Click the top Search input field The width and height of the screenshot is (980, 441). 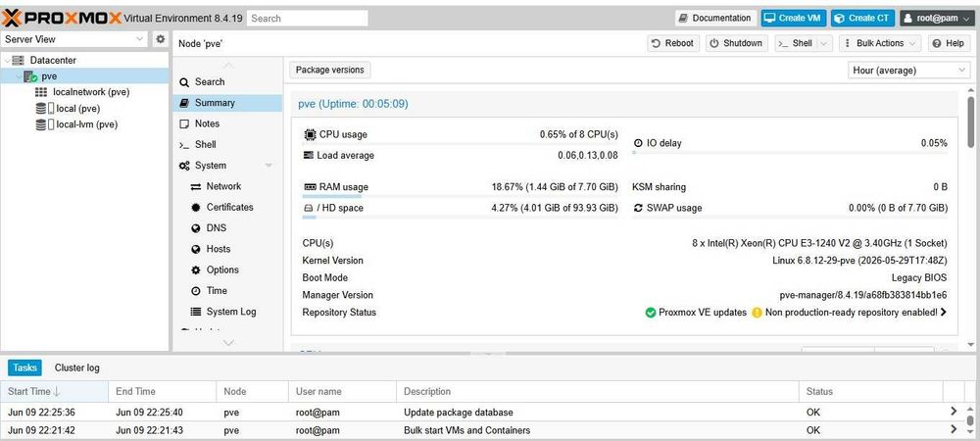point(308,18)
